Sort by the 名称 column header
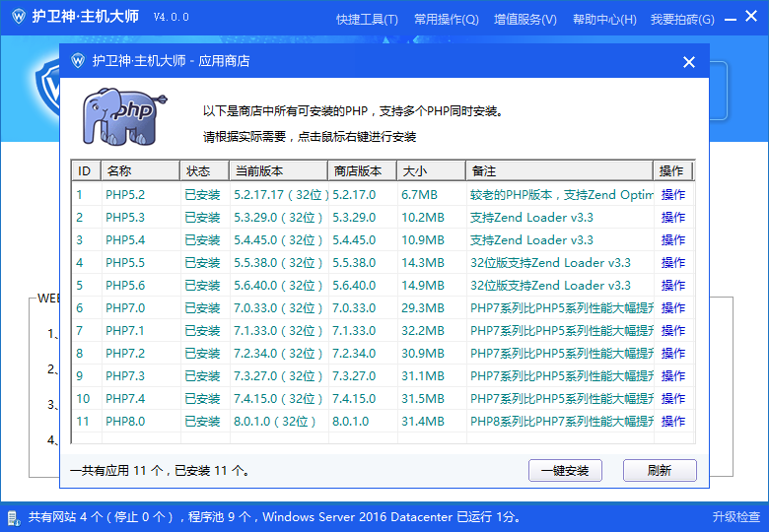Image resolution: width=769 pixels, height=532 pixels. (140, 171)
